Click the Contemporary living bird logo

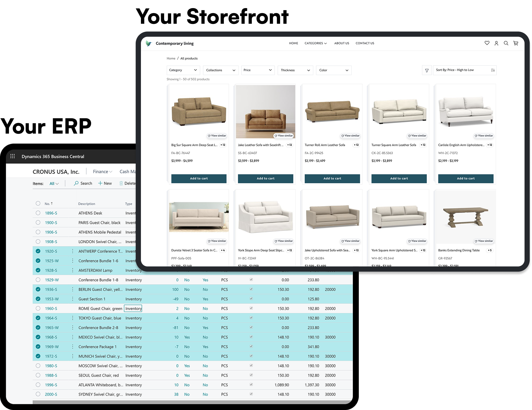click(x=148, y=44)
